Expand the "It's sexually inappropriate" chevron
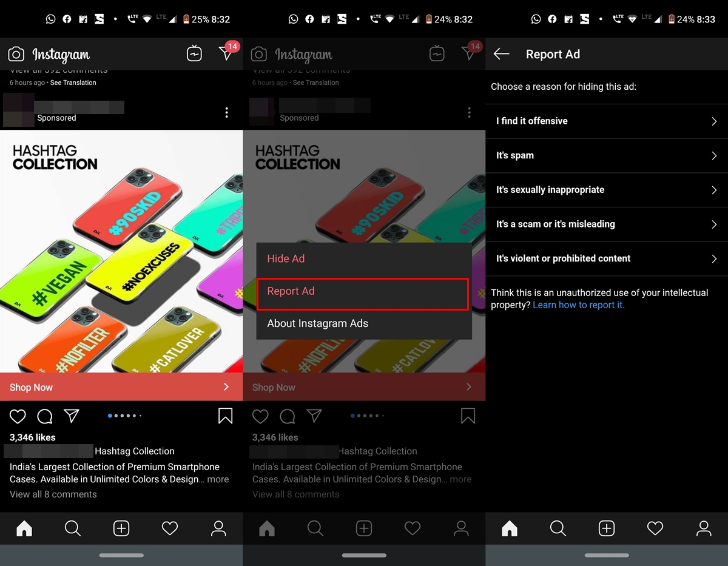The width and height of the screenshot is (728, 566). coord(714,190)
